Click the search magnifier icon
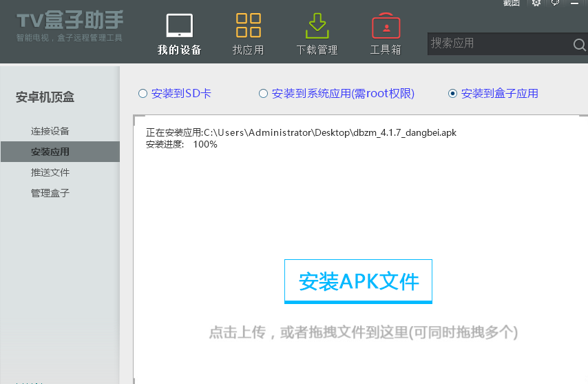The image size is (588, 384). coord(578,45)
